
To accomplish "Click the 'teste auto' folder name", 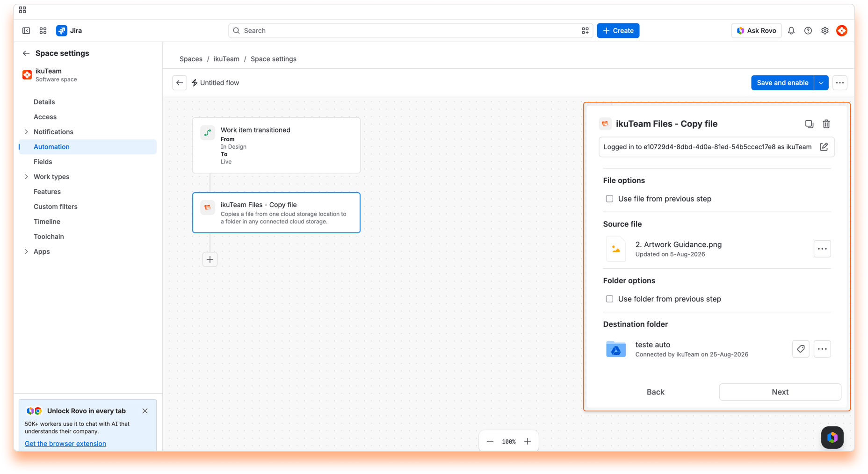I will (x=652, y=345).
